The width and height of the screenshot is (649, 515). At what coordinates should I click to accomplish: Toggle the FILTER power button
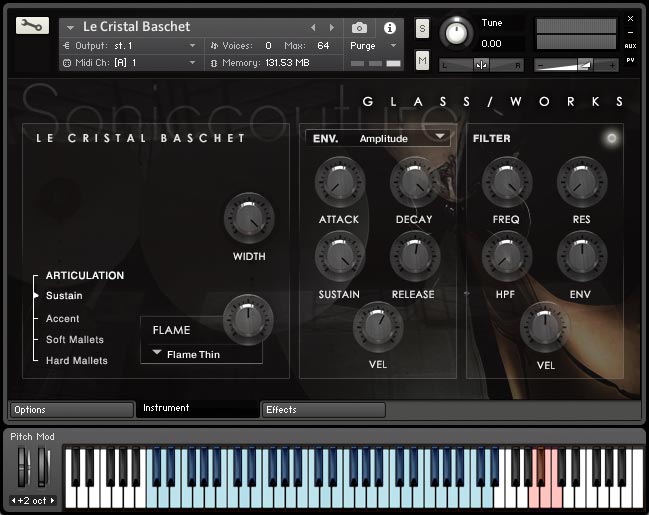tap(611, 138)
